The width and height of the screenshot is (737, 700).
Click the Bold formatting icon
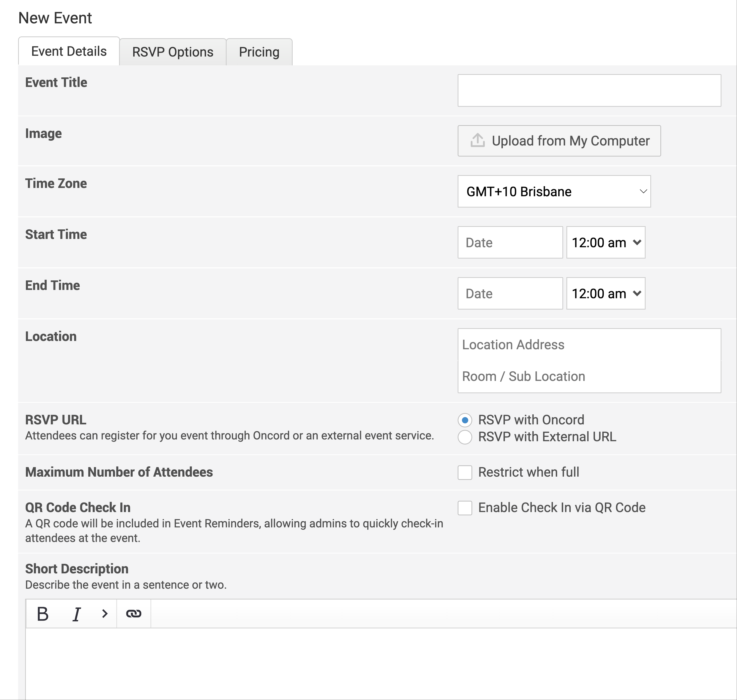(x=43, y=614)
